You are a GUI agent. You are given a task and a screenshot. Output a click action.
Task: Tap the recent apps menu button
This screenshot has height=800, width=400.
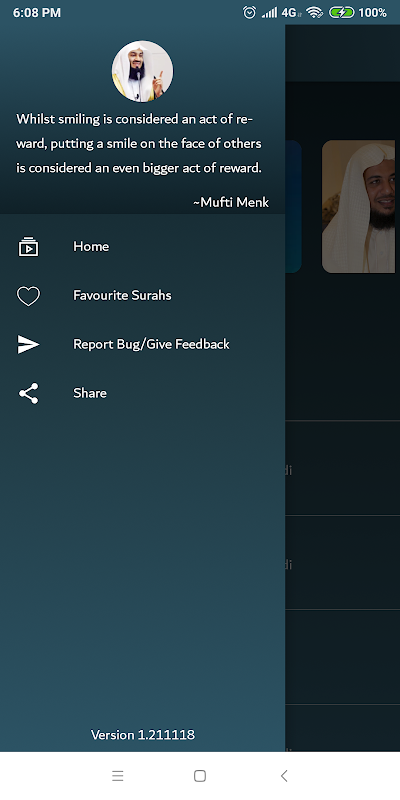118,776
